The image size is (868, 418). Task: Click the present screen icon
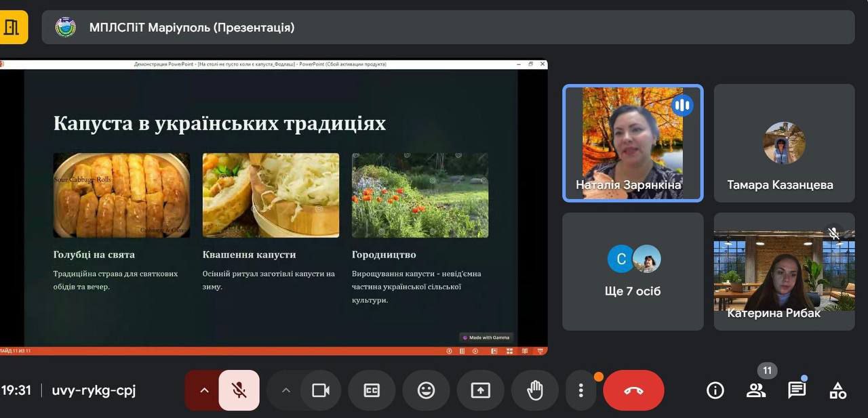[x=480, y=390]
